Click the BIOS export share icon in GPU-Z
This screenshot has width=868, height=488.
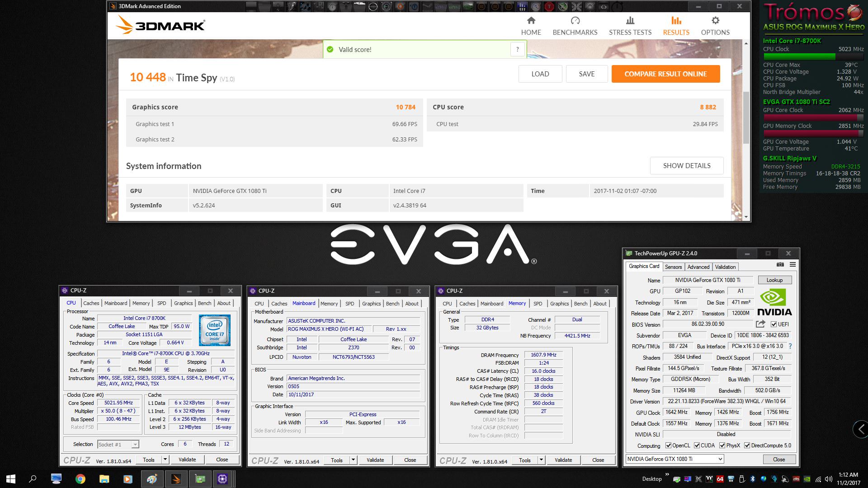[760, 324]
